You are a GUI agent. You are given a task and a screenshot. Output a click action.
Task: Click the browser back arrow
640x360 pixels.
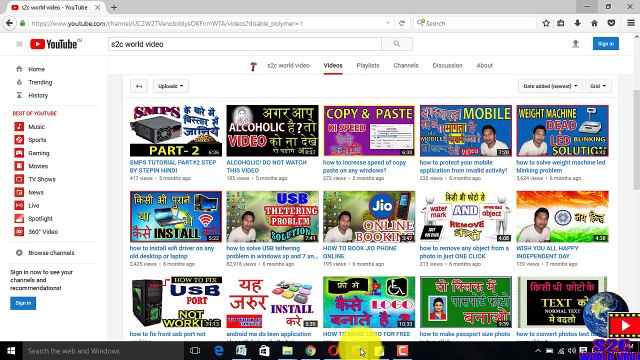pos(9,23)
